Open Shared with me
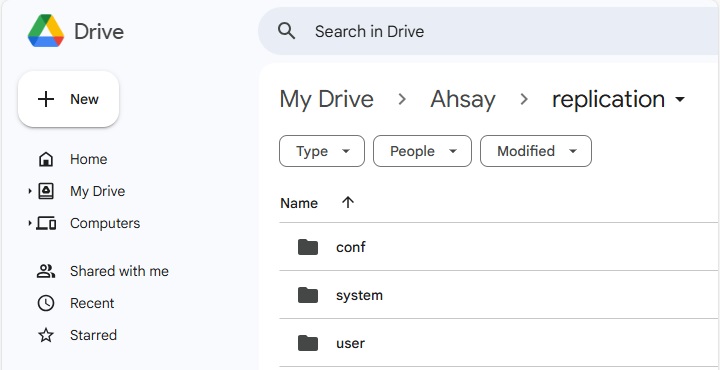Viewport: 720px width, 370px height. (x=119, y=271)
